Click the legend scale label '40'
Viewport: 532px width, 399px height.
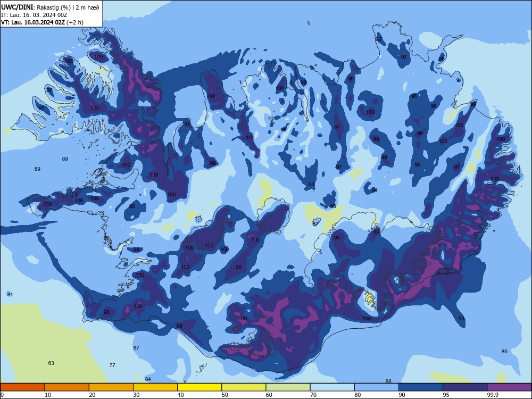[x=180, y=395]
